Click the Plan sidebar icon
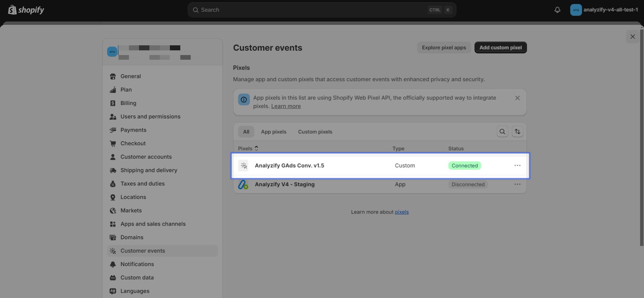The width and height of the screenshot is (644, 298). (113, 90)
